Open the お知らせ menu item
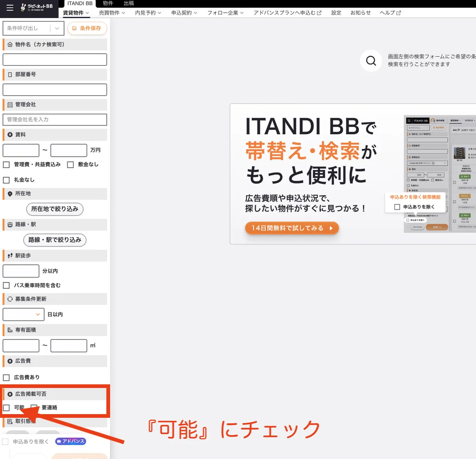 coord(361,13)
